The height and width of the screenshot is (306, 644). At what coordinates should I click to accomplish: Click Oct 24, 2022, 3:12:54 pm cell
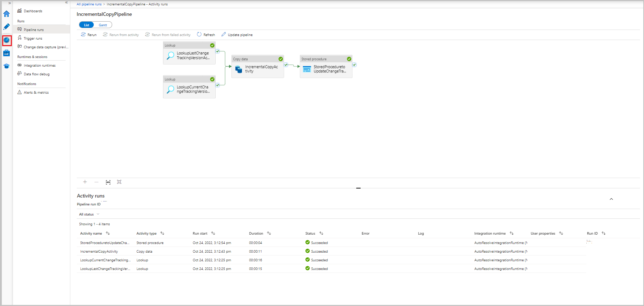[212, 243]
